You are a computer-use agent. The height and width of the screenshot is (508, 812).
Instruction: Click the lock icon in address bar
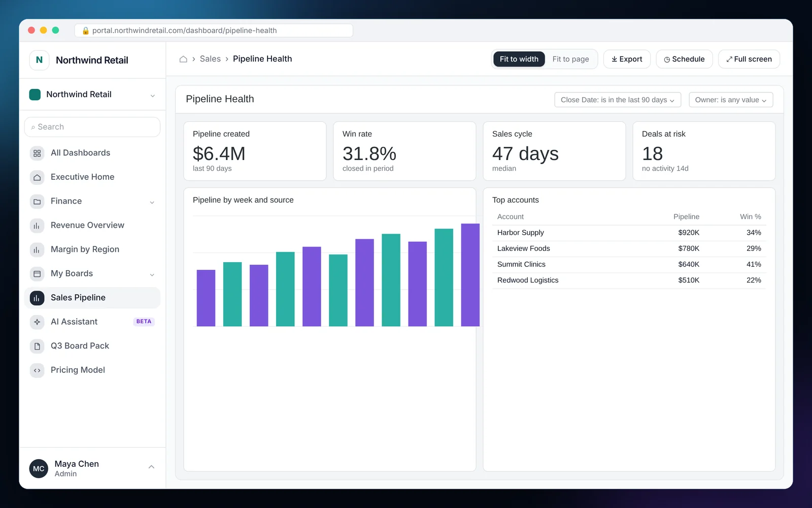86,30
